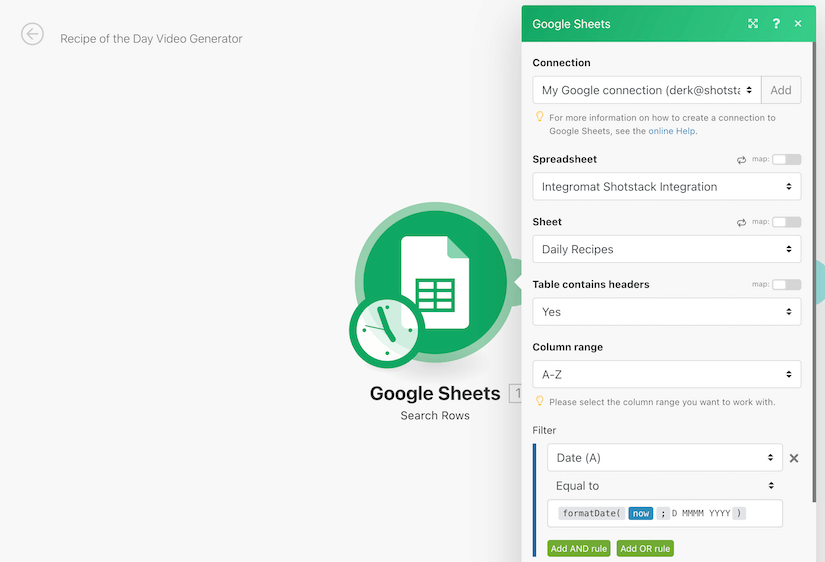Toggle the Spreadsheet map switch

click(787, 159)
